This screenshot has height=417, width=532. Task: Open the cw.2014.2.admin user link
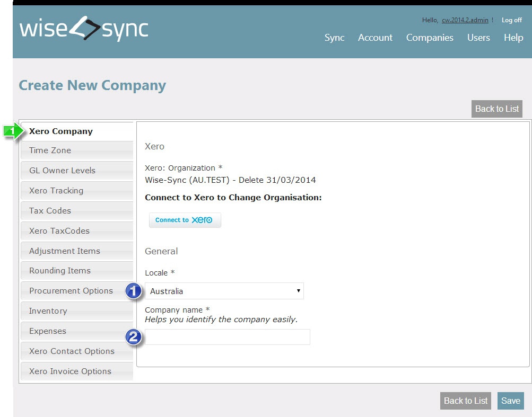coord(465,20)
